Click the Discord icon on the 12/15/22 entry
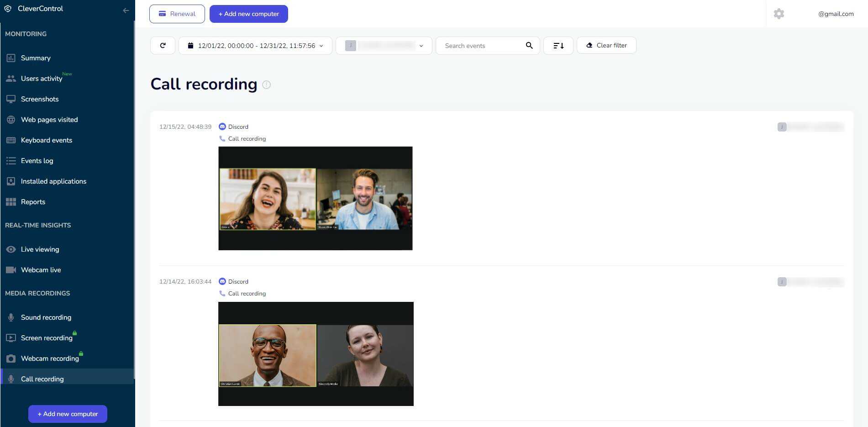868x427 pixels. (222, 127)
